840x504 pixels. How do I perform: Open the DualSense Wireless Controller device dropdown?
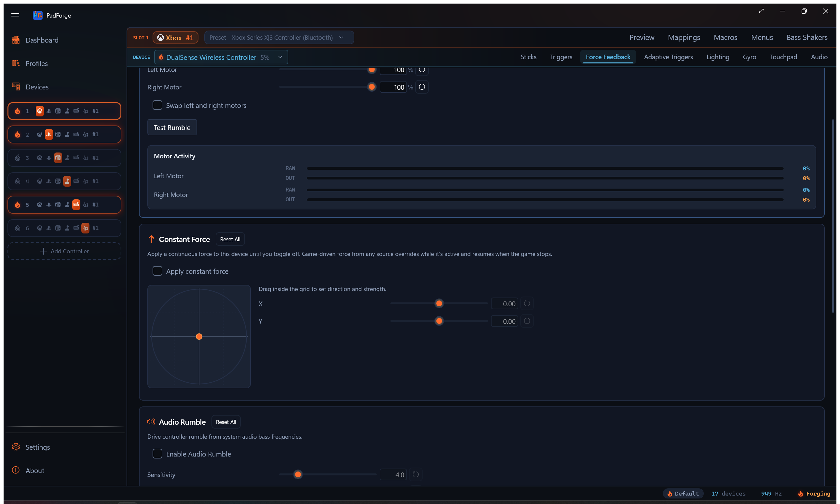pos(221,57)
